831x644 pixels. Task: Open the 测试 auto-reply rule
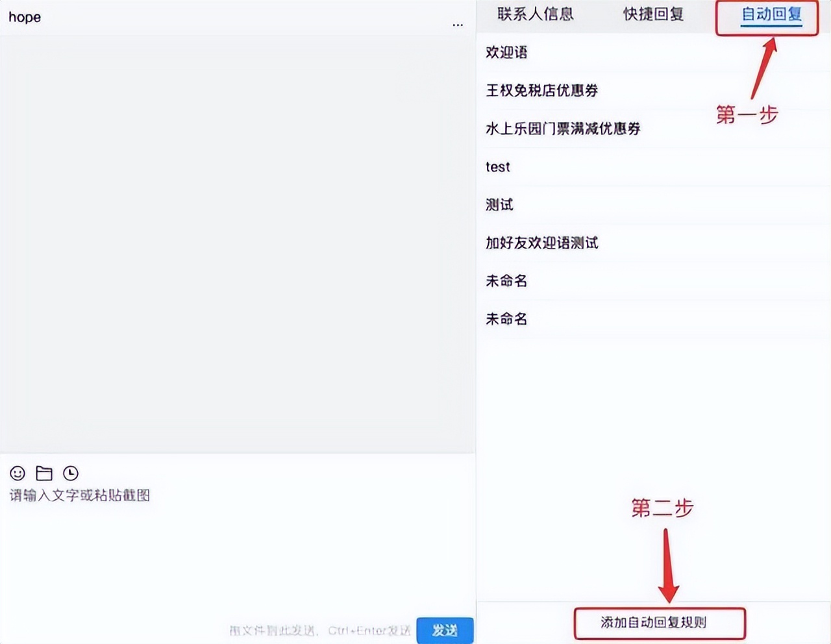click(x=499, y=204)
